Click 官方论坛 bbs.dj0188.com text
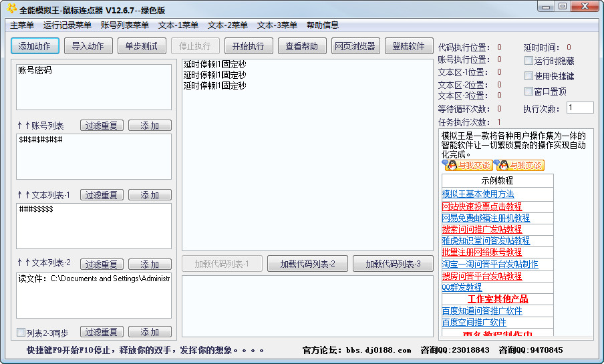This screenshot has width=604, height=364. [357, 350]
